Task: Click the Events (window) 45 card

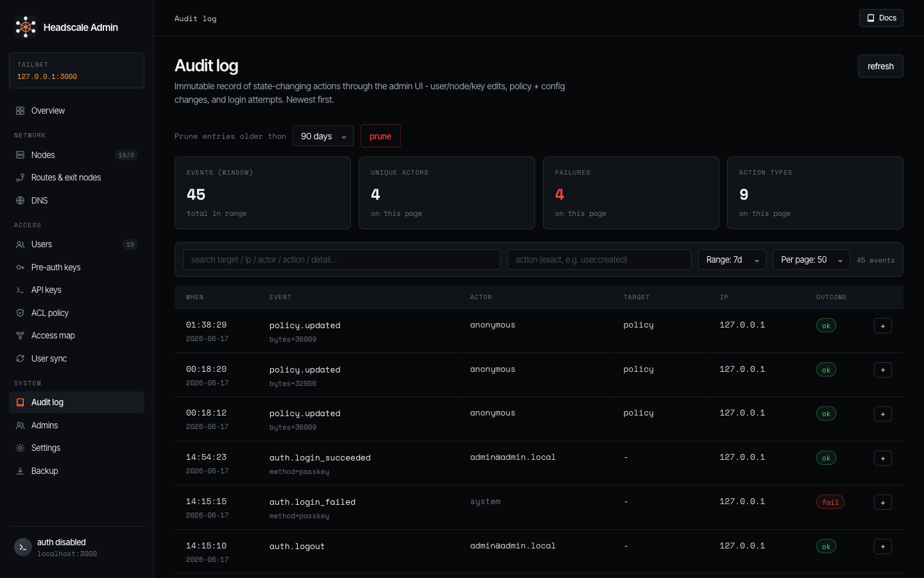Action: click(x=262, y=193)
